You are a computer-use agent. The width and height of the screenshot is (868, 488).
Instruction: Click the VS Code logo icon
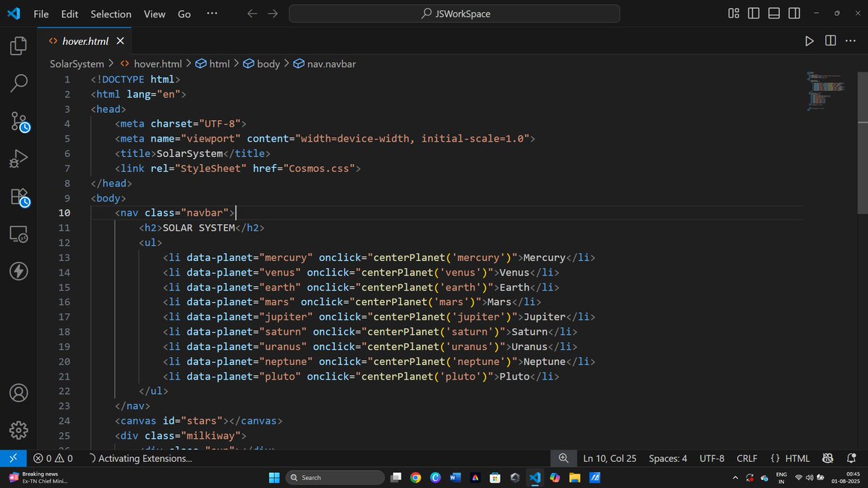pyautogui.click(x=13, y=14)
